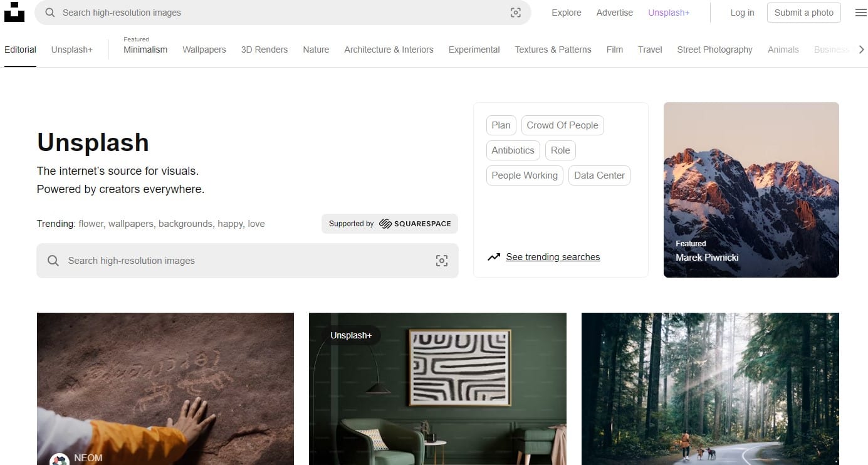Image resolution: width=868 pixels, height=465 pixels.
Task: Open the 3D Renders category tab
Action: pyautogui.click(x=264, y=50)
